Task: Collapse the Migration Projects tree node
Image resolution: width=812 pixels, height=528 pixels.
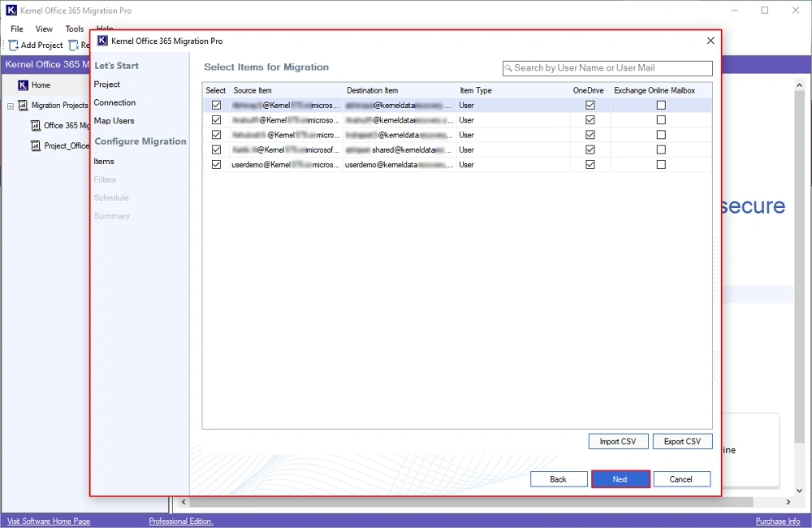Action: tap(11, 106)
